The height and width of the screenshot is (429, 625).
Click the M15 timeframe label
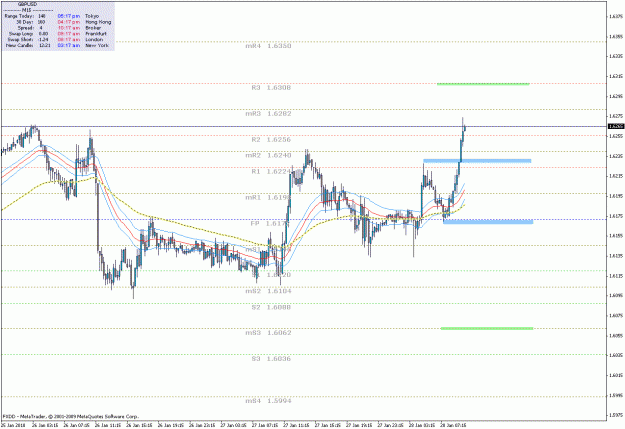pyautogui.click(x=28, y=10)
